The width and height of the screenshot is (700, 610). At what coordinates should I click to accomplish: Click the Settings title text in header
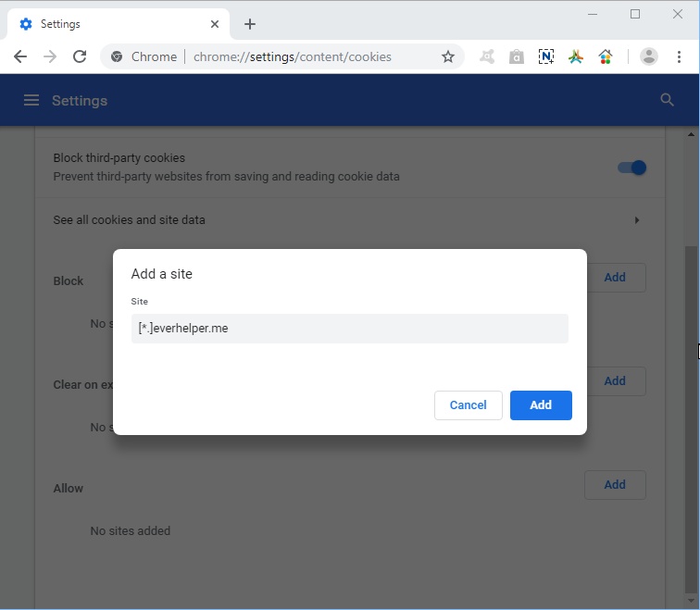[x=80, y=100]
